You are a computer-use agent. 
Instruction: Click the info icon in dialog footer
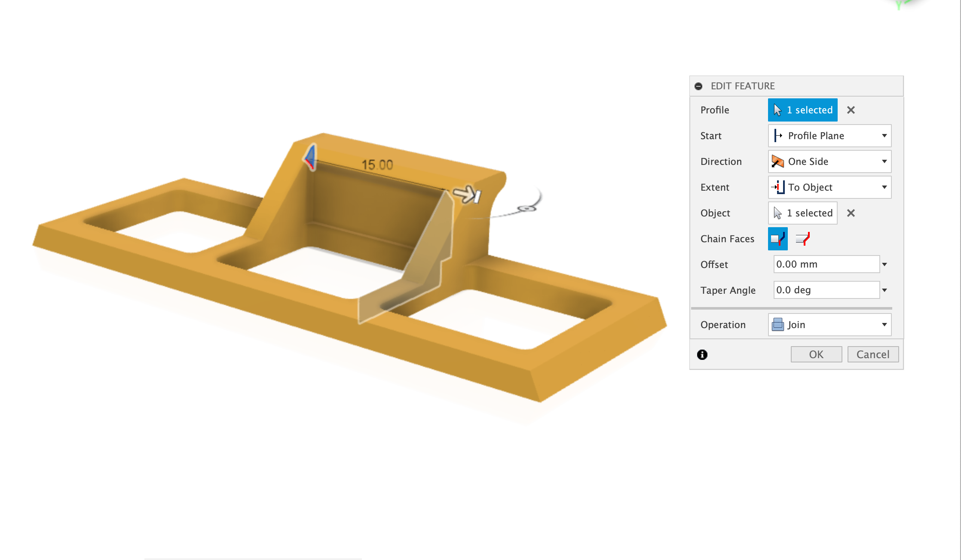[x=702, y=355]
